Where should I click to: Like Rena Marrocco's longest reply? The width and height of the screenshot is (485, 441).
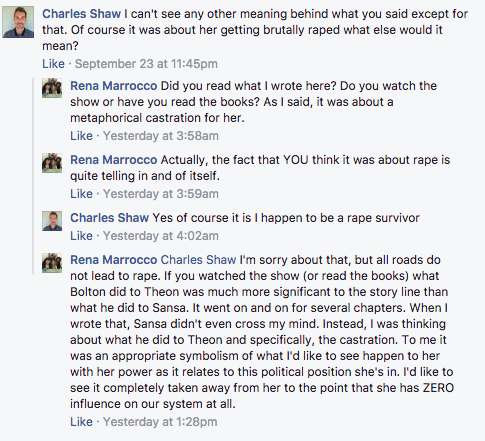81,422
